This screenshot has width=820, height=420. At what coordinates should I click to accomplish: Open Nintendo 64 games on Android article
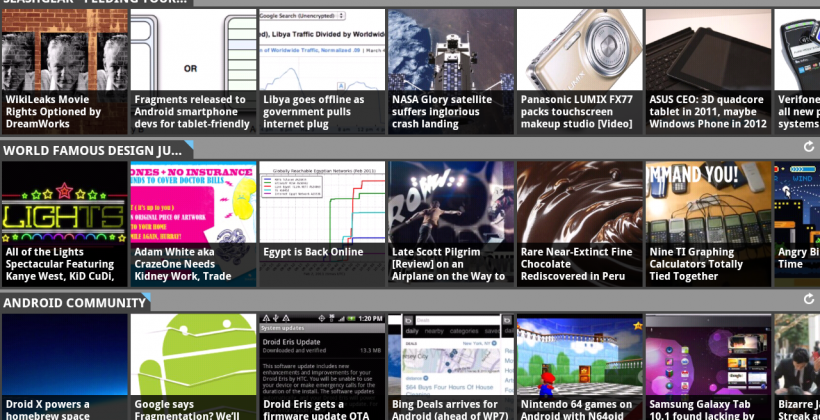579,367
